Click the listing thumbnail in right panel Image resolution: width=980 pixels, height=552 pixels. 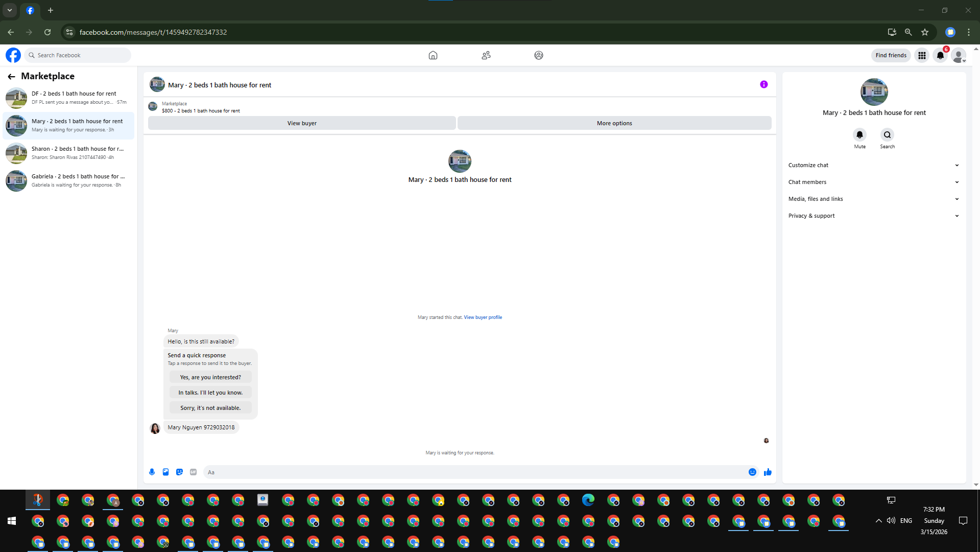[x=874, y=92]
